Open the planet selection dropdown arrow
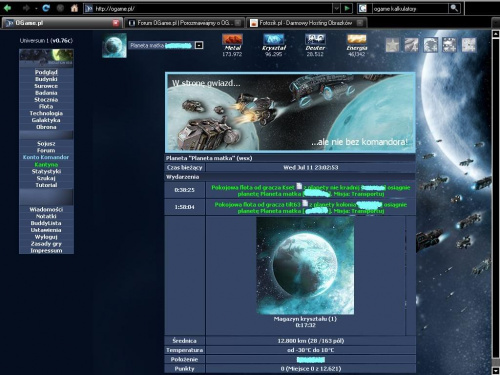 (199, 45)
